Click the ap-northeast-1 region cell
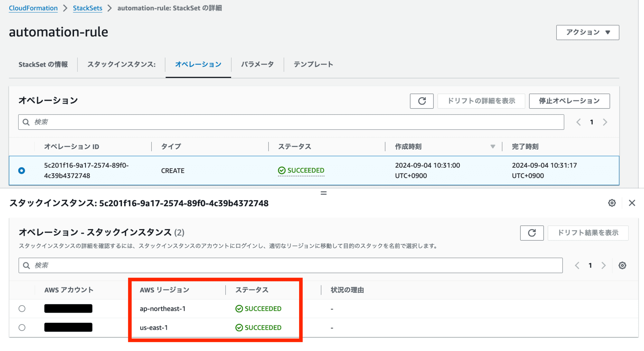Viewport: 644px width, 351px height. point(163,309)
